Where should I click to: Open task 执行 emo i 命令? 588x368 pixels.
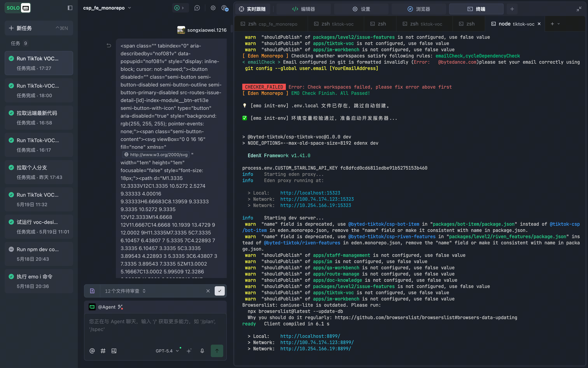coord(39,281)
